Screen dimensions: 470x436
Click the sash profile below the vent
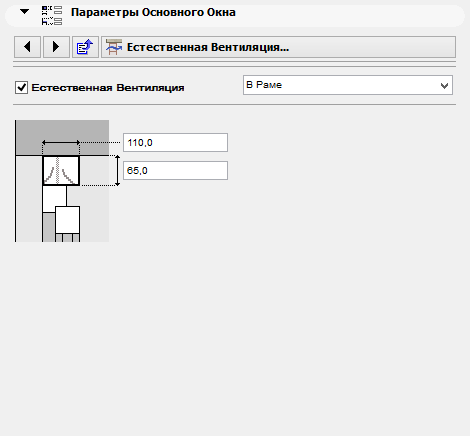click(x=67, y=220)
